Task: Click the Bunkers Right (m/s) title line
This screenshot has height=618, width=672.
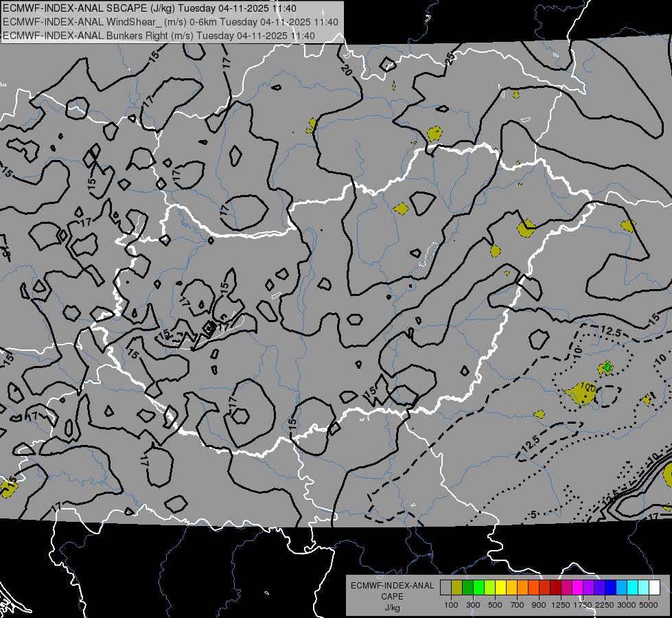Action: pos(159,36)
